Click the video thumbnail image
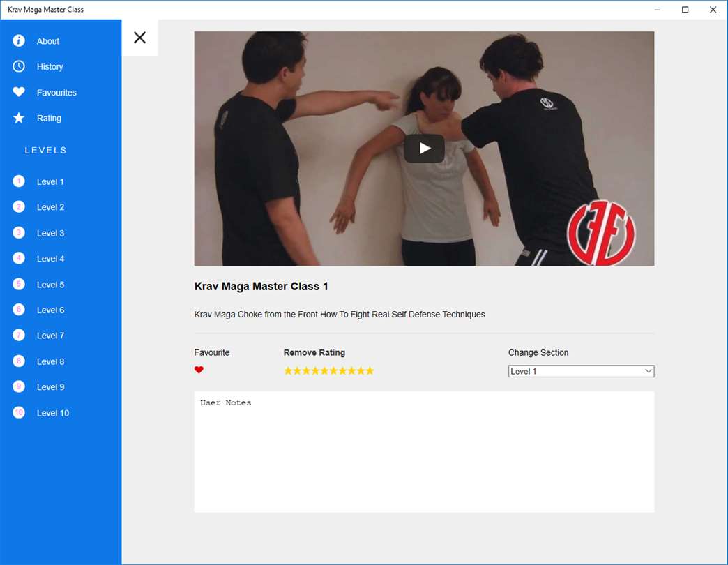Screen dimensions: 728x565 pos(424,148)
